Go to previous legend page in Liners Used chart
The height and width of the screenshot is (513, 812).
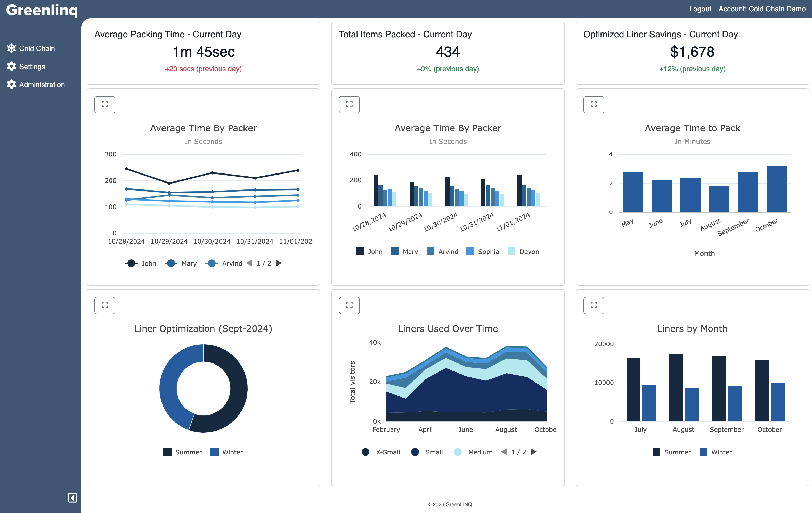click(x=504, y=452)
